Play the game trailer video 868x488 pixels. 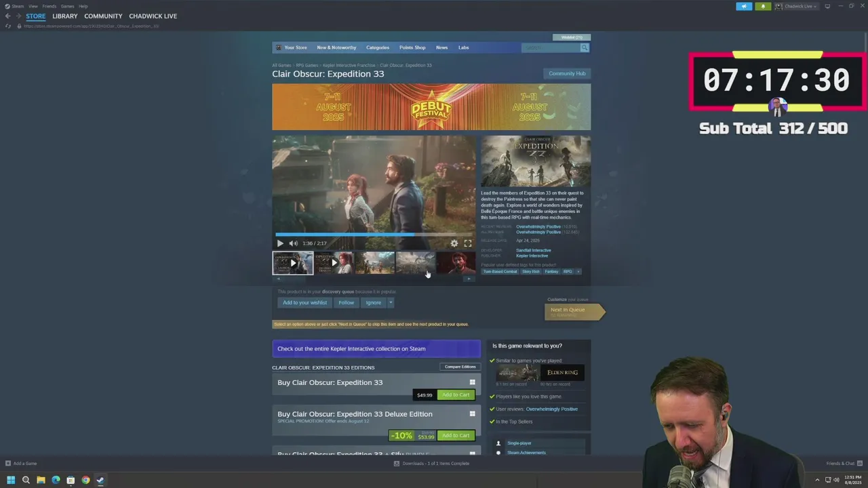(x=280, y=243)
